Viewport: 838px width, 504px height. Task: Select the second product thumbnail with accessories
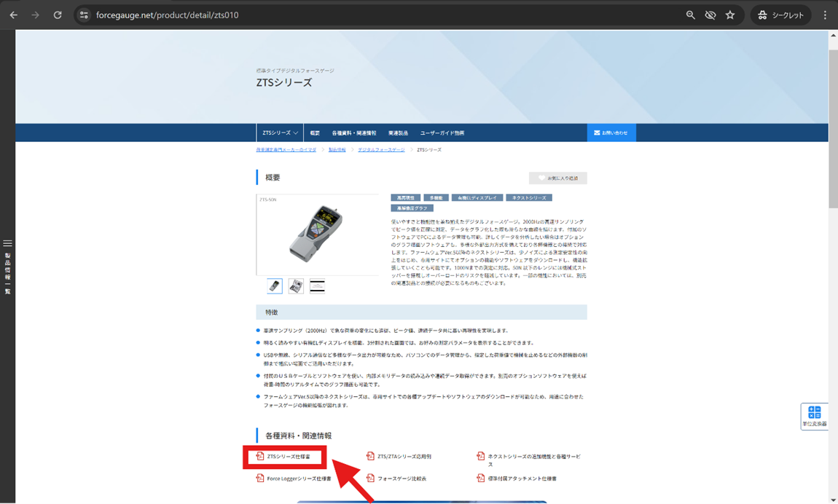tap(296, 286)
